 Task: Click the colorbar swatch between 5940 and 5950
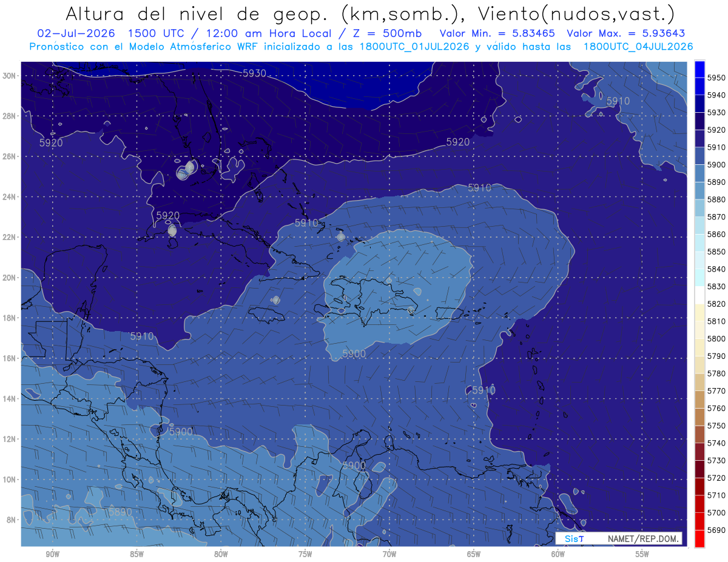click(699, 86)
